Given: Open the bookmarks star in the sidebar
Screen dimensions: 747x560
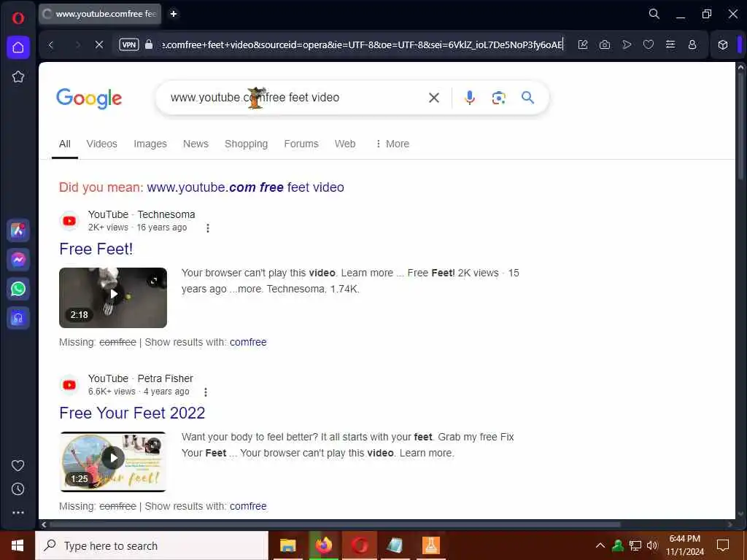Looking at the screenshot, I should pyautogui.click(x=18, y=77).
